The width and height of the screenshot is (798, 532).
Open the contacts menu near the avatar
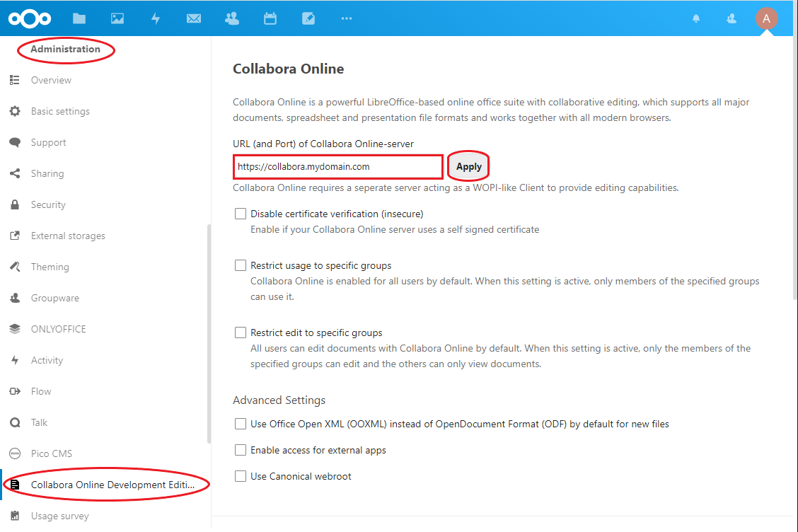(731, 19)
